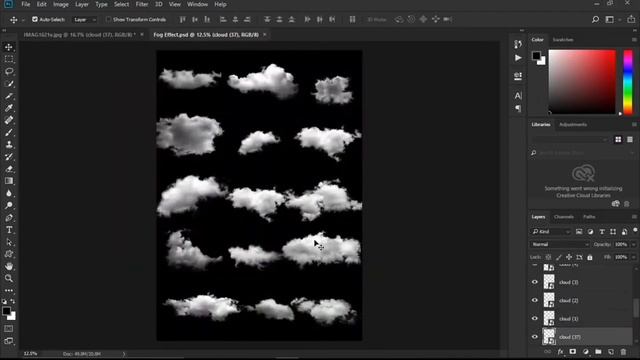
Task: Select the Rectangular Marquee tool
Action: [9, 59]
